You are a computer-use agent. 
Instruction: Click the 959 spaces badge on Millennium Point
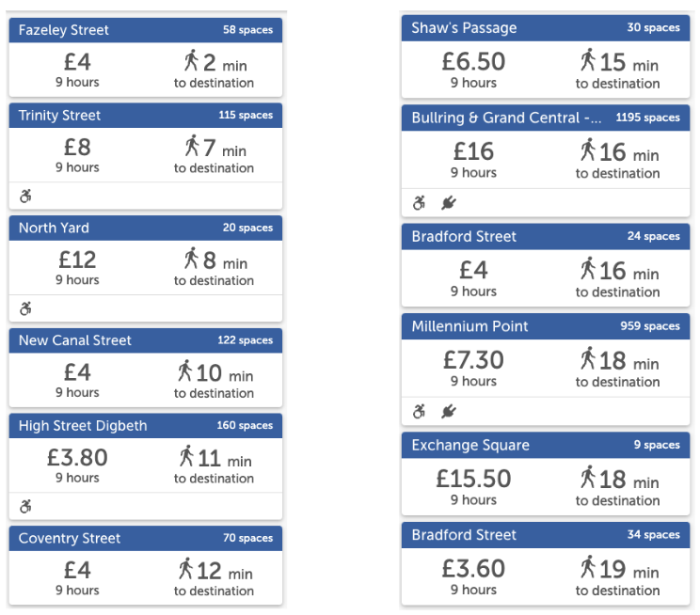point(649,326)
